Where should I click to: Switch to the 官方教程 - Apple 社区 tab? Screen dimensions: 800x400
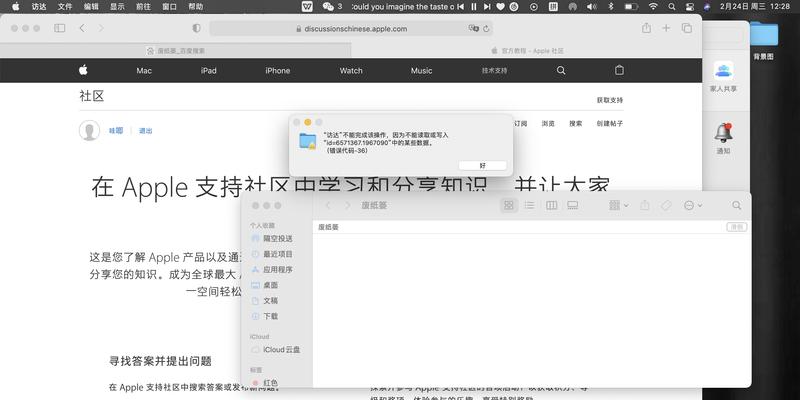coord(527,51)
